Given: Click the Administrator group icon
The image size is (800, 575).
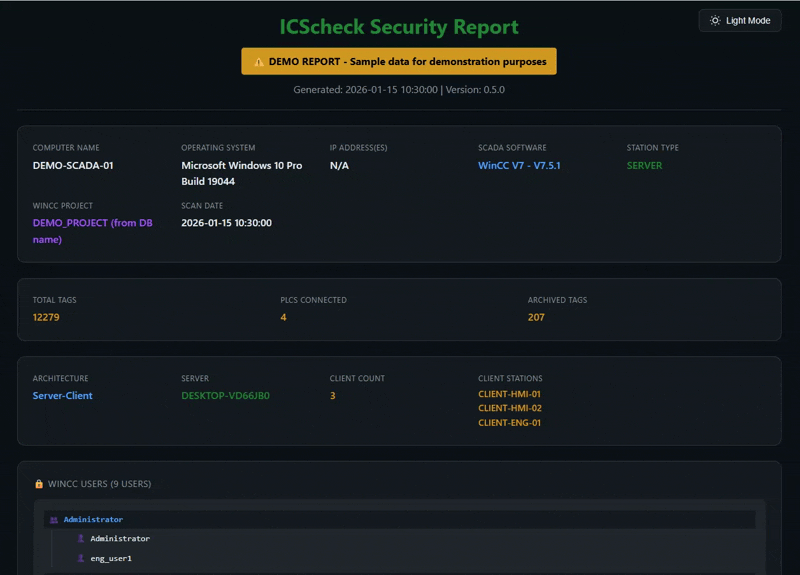Looking at the screenshot, I should pyautogui.click(x=54, y=520).
